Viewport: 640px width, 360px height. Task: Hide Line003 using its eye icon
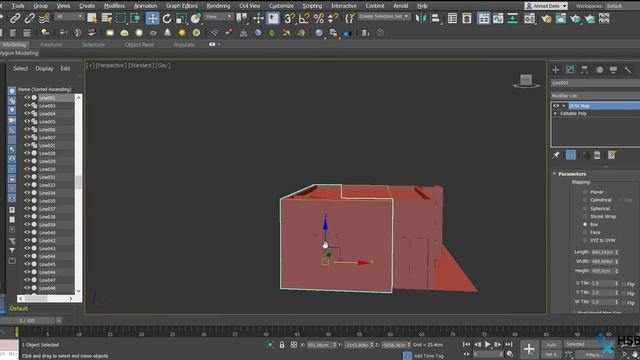coord(27,106)
